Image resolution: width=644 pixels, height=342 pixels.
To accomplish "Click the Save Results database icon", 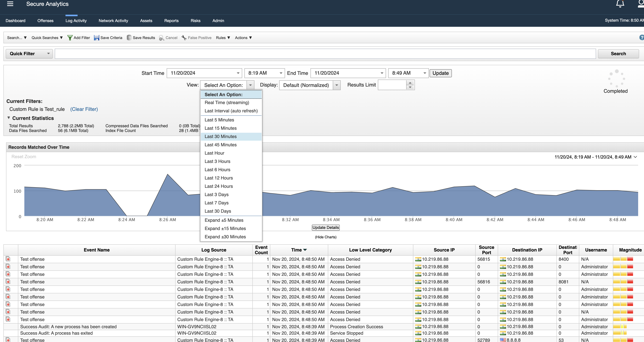I will [x=129, y=38].
